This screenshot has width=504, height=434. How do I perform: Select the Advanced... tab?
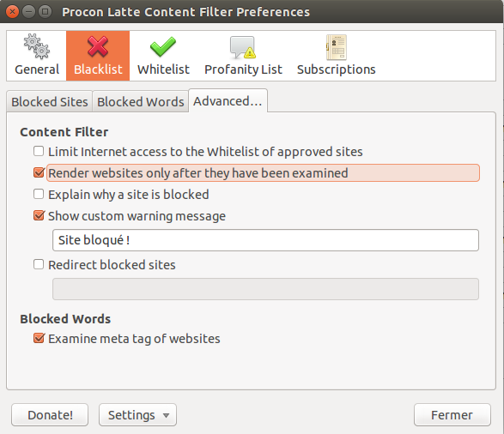[228, 101]
